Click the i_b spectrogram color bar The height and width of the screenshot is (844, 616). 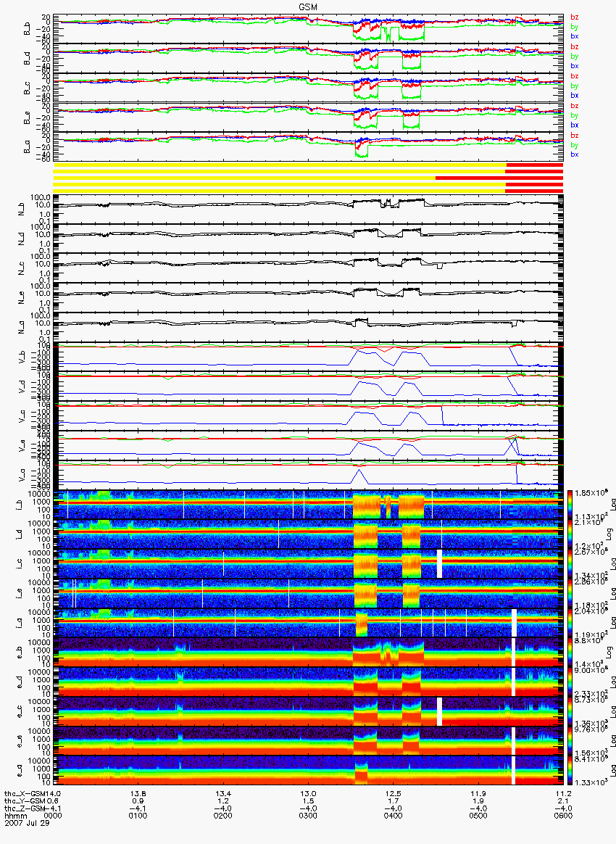pyautogui.click(x=570, y=505)
